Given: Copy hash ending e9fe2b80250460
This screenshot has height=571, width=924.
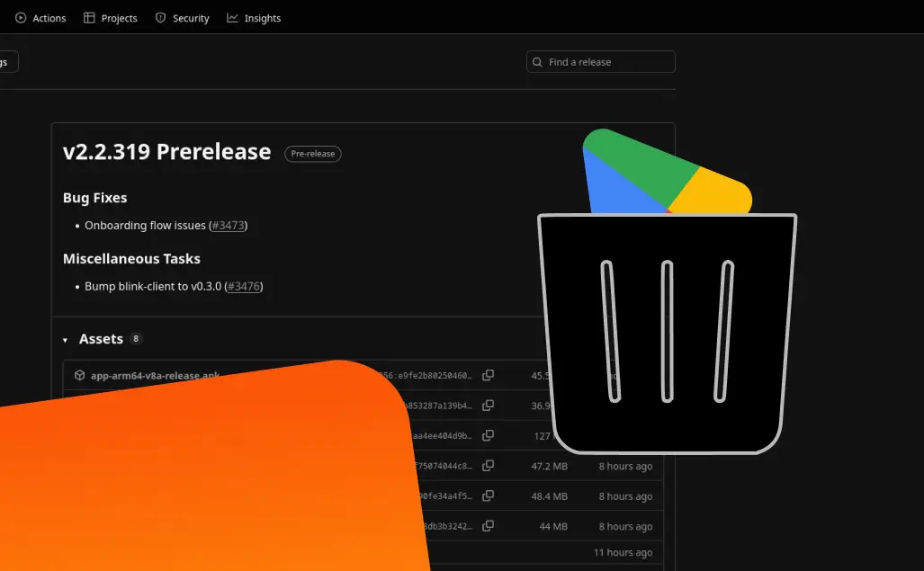Looking at the screenshot, I should 488,376.
